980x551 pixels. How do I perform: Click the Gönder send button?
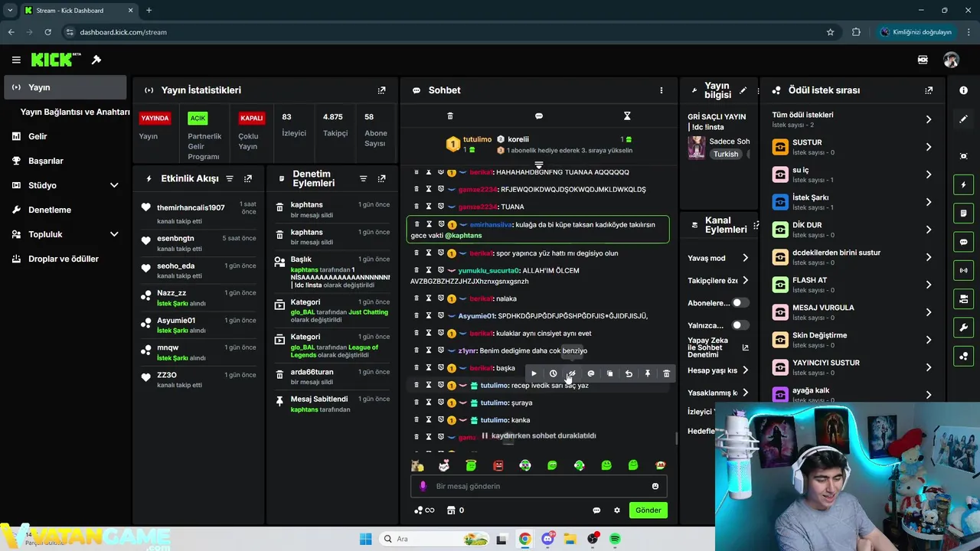[648, 510]
